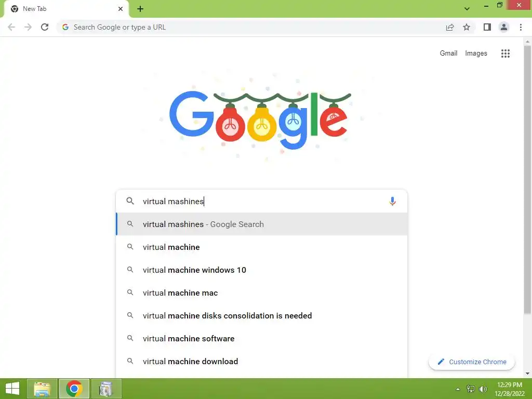
Task: Click the Customize Chrome button
Action: tap(472, 362)
